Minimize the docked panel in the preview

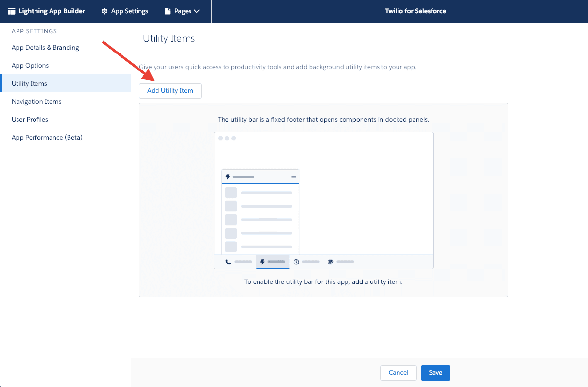click(x=294, y=176)
